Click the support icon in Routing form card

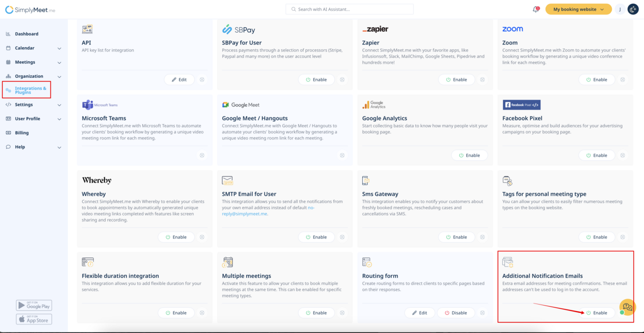(482, 313)
